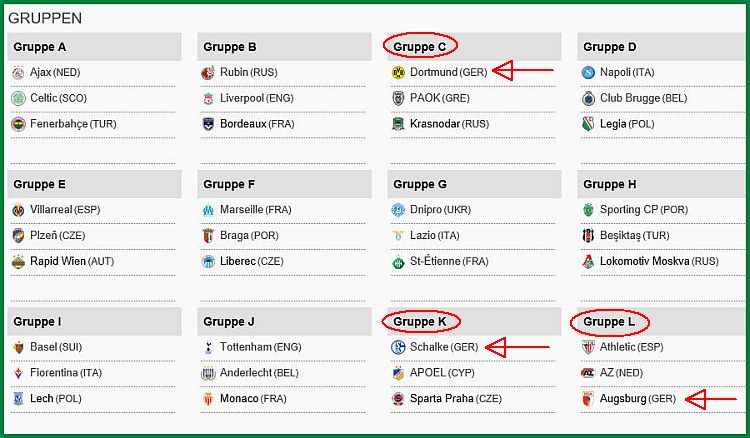Viewport: 750px width, 438px height.
Task: Open the Celtic (SCO) team link
Action: (58, 98)
